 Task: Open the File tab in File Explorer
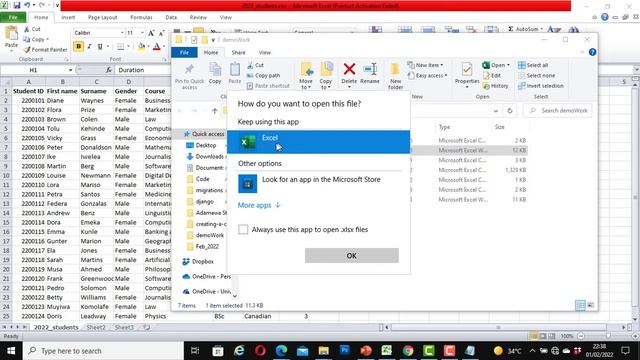(184, 52)
